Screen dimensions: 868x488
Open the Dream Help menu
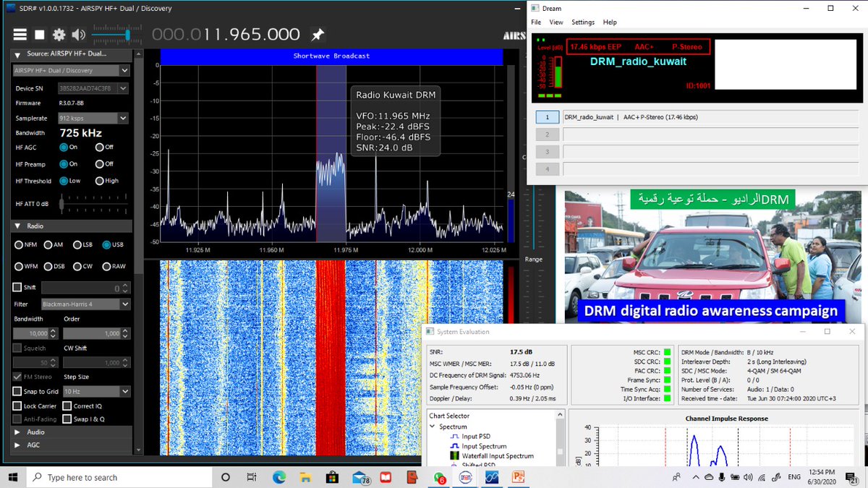pos(610,22)
